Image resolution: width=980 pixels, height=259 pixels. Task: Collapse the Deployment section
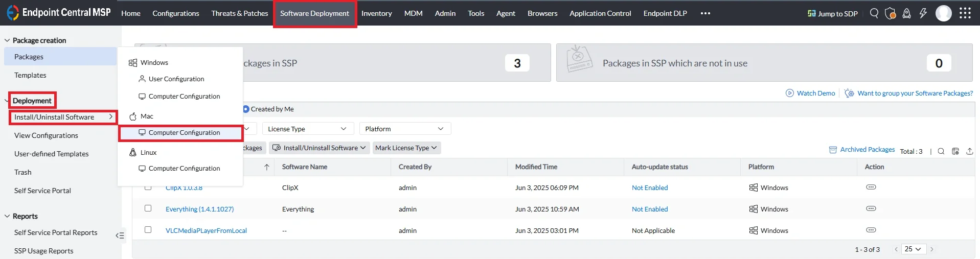[x=7, y=101]
